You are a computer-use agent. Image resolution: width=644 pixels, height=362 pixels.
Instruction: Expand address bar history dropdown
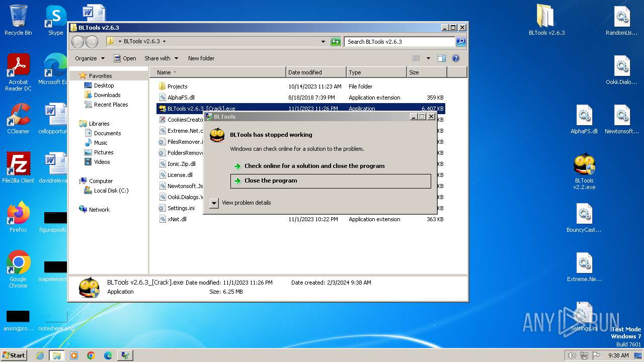[323, 42]
